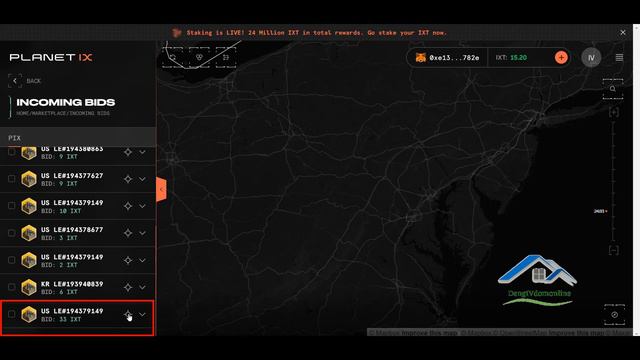Click text 'BID: 10 IXT'

[x=61, y=211]
